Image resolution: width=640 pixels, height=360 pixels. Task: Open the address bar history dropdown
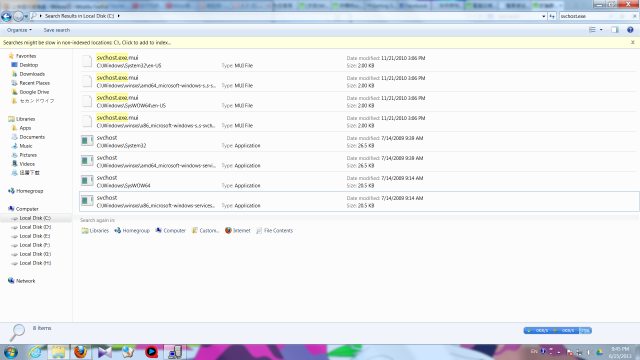[544, 16]
